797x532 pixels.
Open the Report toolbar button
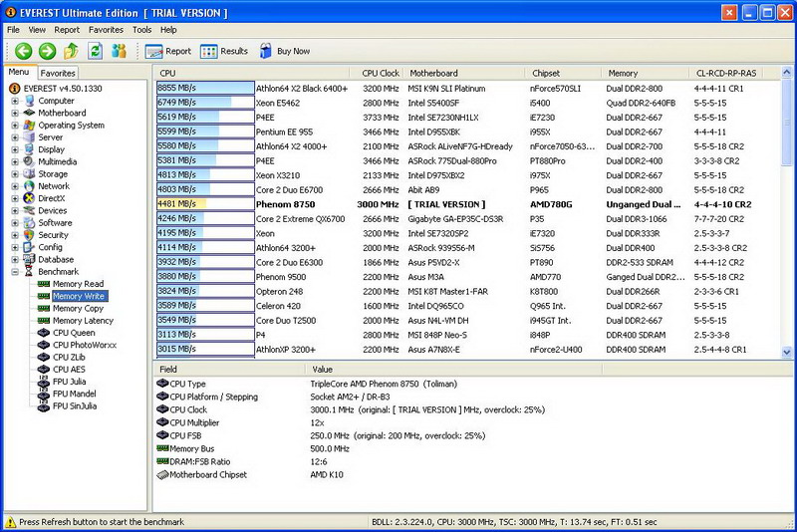(x=168, y=52)
